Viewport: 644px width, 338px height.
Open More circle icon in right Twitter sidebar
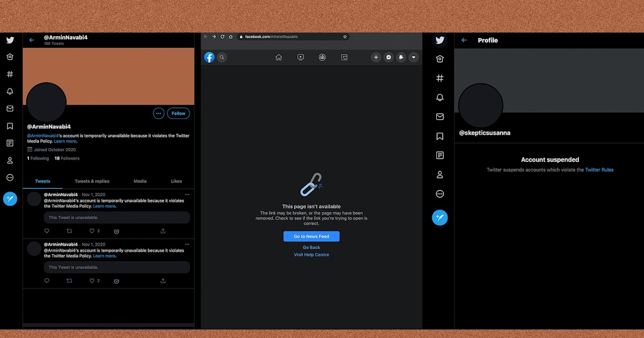click(440, 194)
